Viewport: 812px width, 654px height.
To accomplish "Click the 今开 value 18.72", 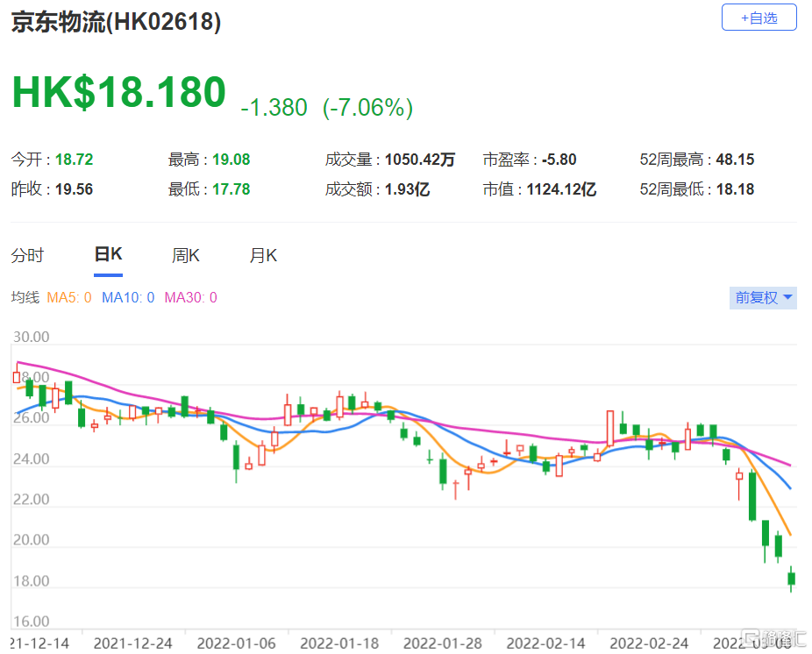I will pos(74,160).
